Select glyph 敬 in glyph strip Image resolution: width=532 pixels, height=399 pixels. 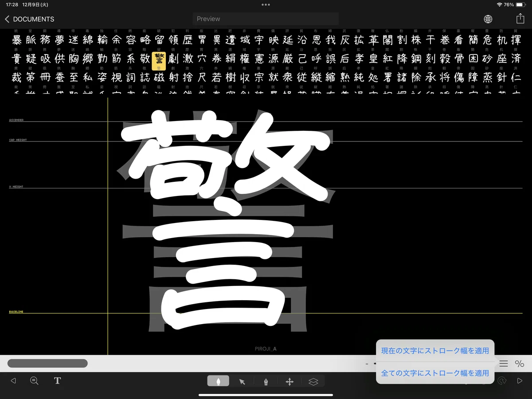click(145, 59)
